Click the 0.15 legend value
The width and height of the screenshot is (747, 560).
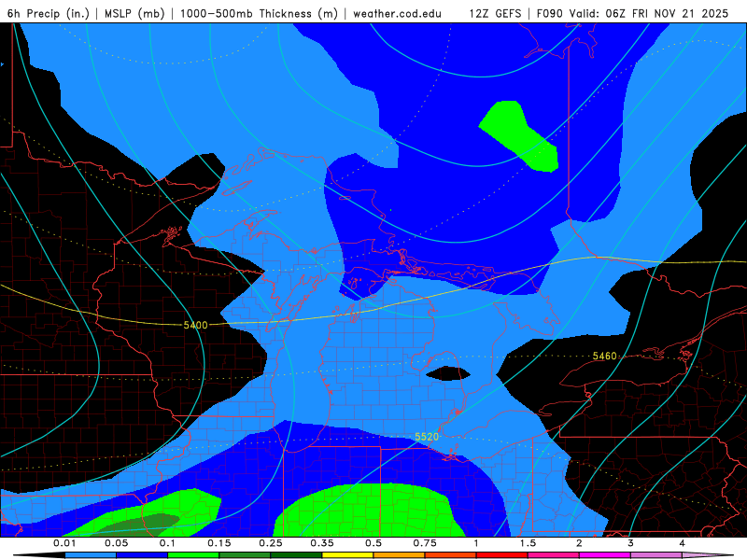(x=219, y=543)
